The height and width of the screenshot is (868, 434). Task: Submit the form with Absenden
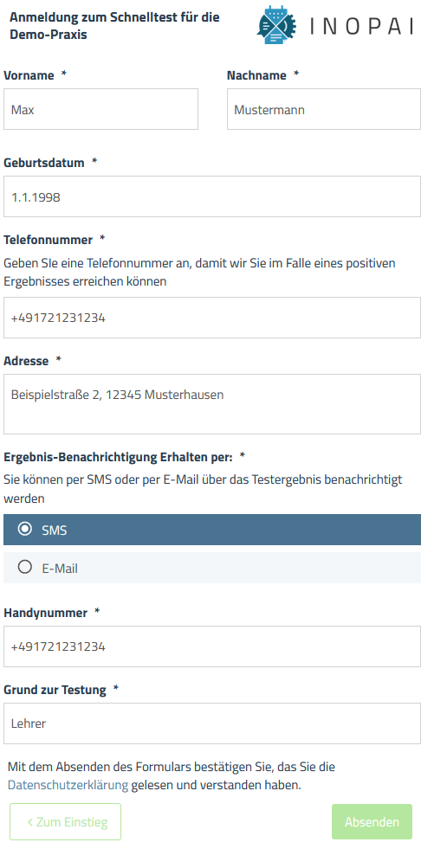click(x=372, y=822)
